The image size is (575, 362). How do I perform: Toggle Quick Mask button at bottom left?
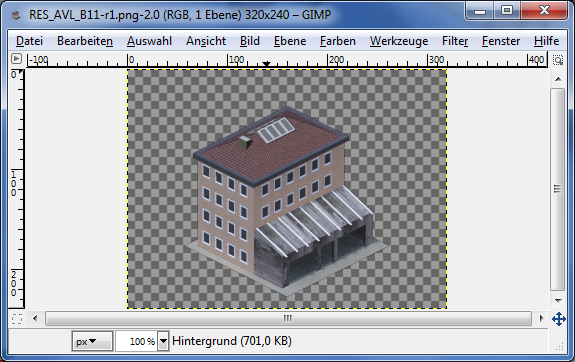click(17, 319)
